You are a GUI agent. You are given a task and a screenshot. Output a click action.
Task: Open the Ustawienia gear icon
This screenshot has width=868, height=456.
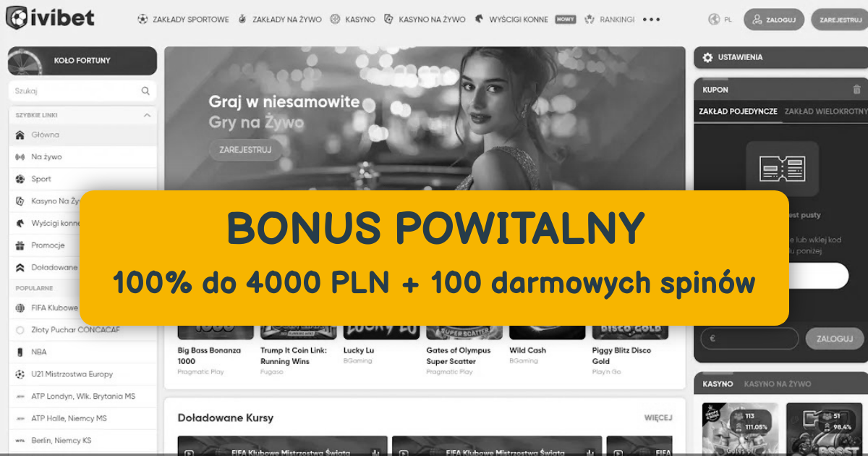[x=707, y=57]
